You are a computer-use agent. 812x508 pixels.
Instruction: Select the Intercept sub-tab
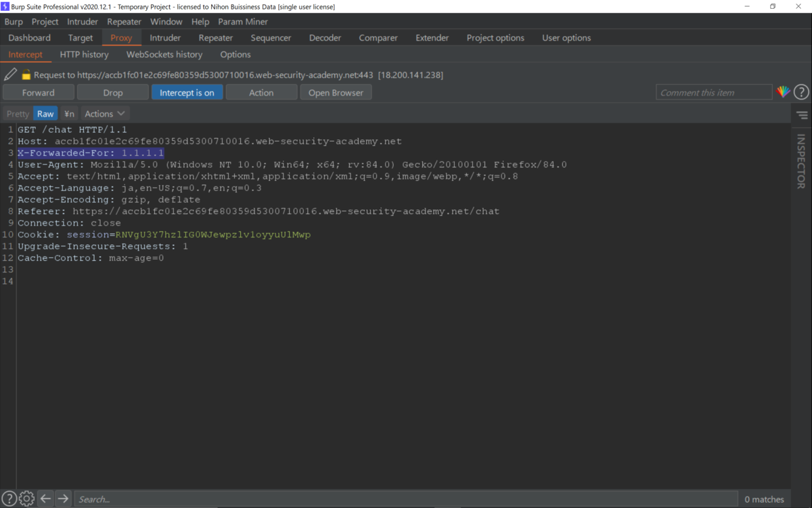(x=26, y=54)
